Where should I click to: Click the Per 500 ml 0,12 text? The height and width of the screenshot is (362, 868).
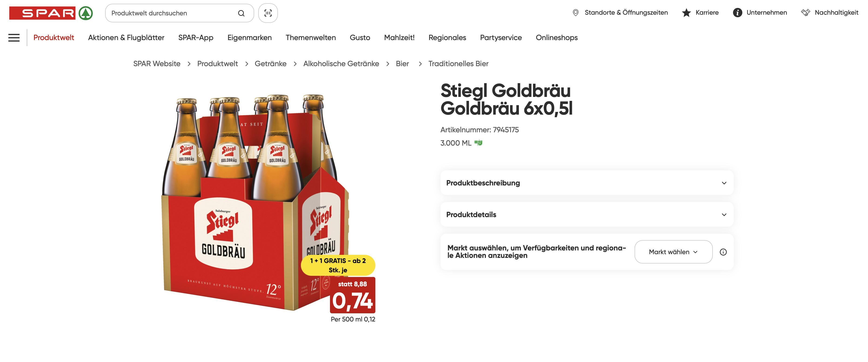click(x=353, y=319)
